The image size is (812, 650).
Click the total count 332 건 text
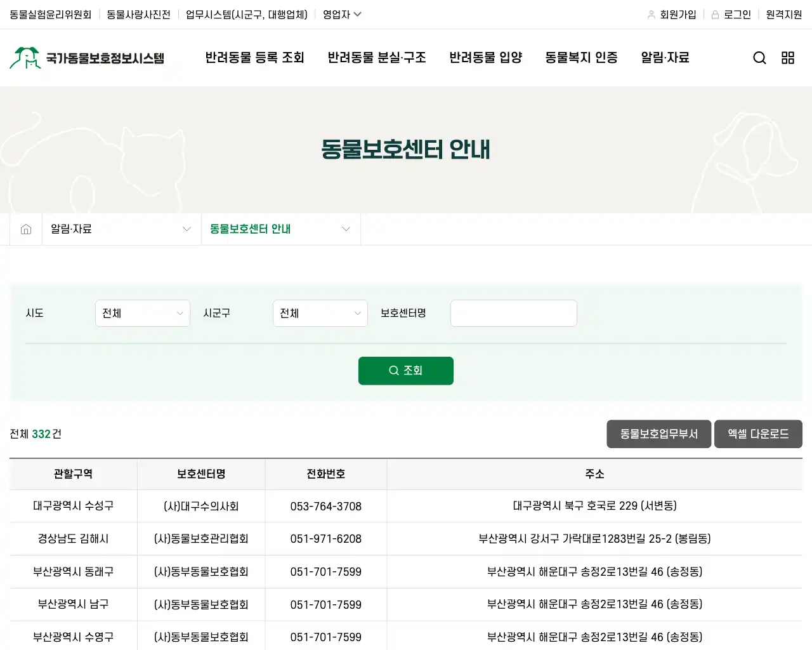[x=36, y=434]
